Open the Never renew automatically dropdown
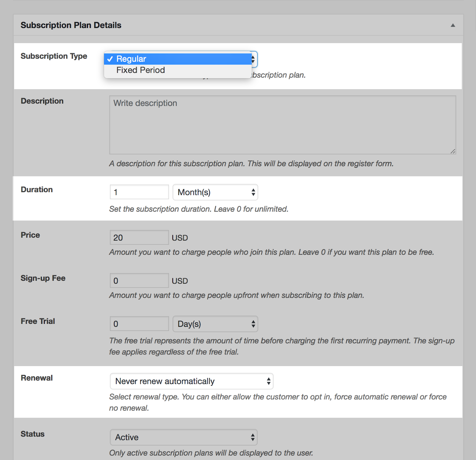This screenshot has height=460, width=476. click(x=191, y=381)
